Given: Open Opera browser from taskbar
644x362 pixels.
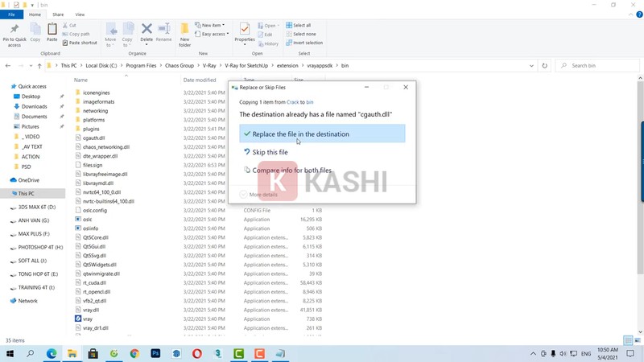Looking at the screenshot, I should coord(197,353).
